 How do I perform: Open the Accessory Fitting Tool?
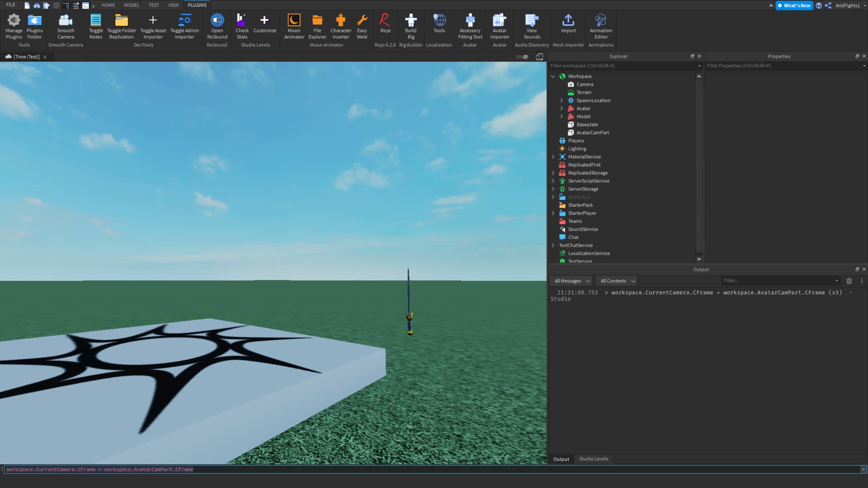pyautogui.click(x=470, y=26)
